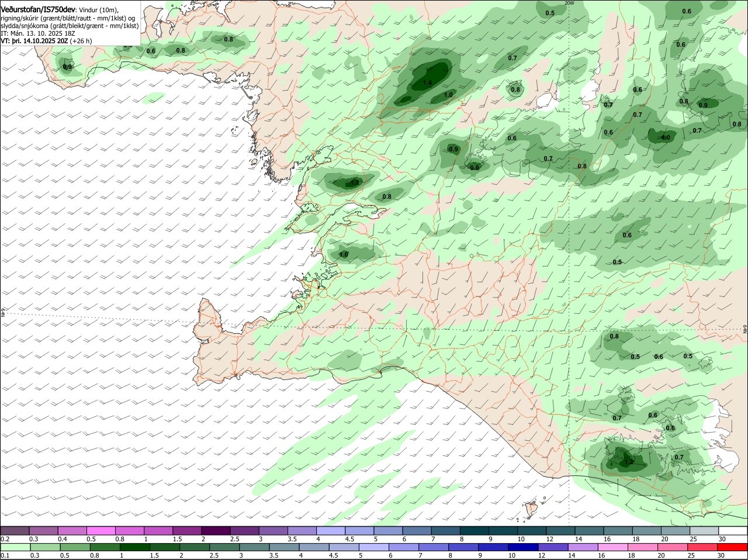Viewport: 748px width, 560px height.
Task: Click the 0.2 label in snow legend
Action: pyautogui.click(x=5, y=539)
